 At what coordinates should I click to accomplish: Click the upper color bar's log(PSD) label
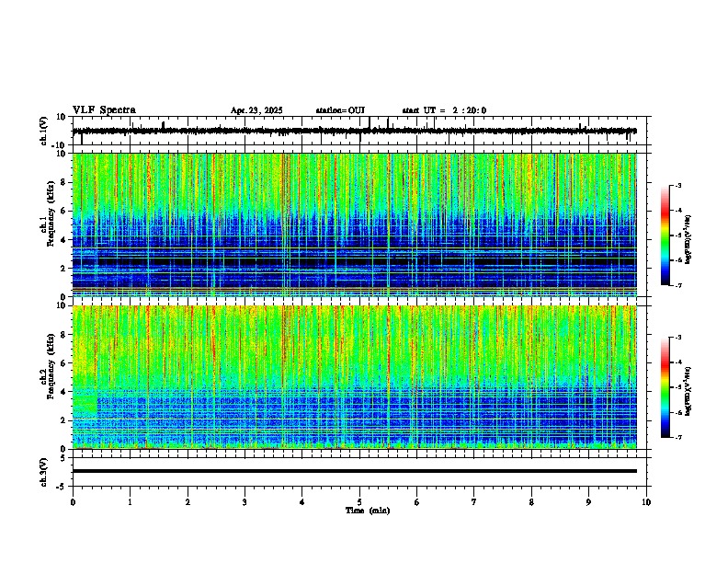688,240
